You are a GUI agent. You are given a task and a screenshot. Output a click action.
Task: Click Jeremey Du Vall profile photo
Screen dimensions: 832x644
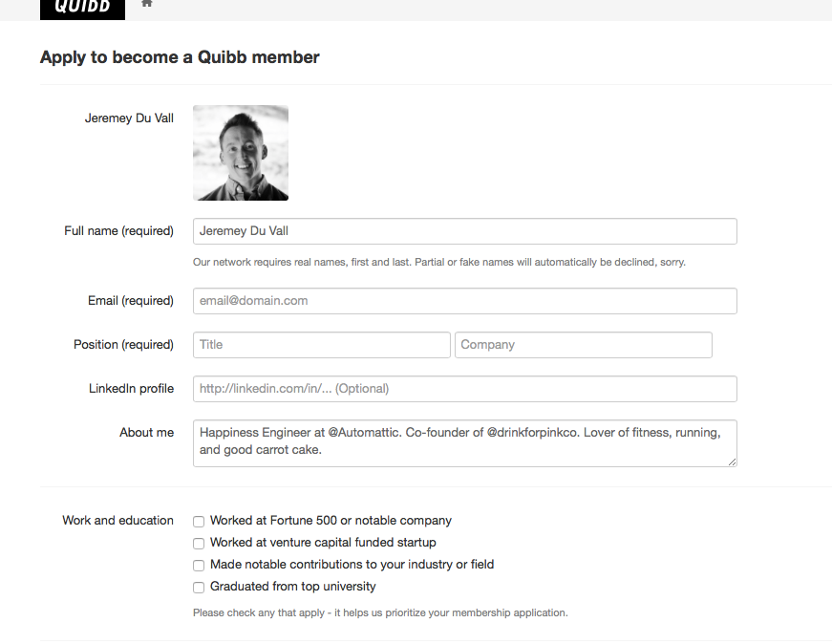[241, 153]
